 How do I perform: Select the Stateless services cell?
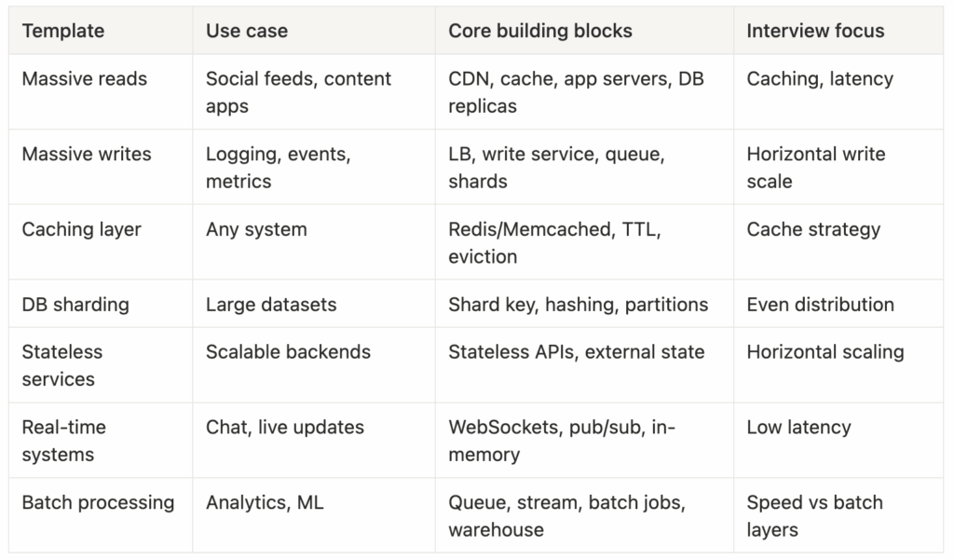[62, 365]
